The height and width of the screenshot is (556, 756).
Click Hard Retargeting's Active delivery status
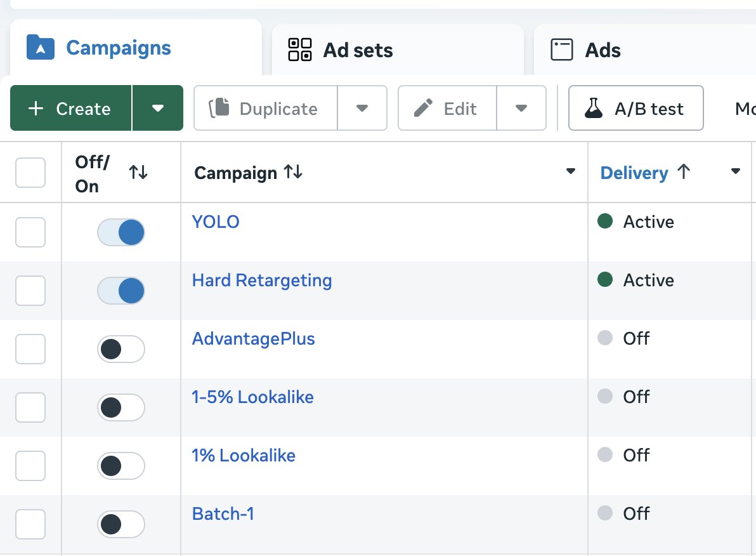coord(635,280)
